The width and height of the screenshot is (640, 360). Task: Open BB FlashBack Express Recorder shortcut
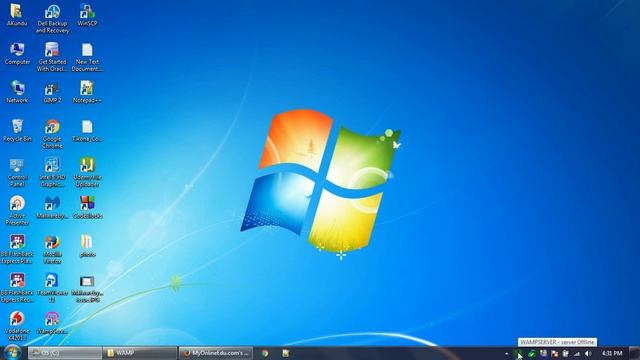coord(17,288)
